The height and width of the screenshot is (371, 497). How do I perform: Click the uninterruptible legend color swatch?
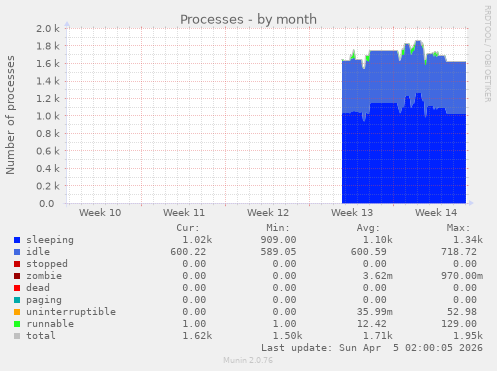click(17, 312)
